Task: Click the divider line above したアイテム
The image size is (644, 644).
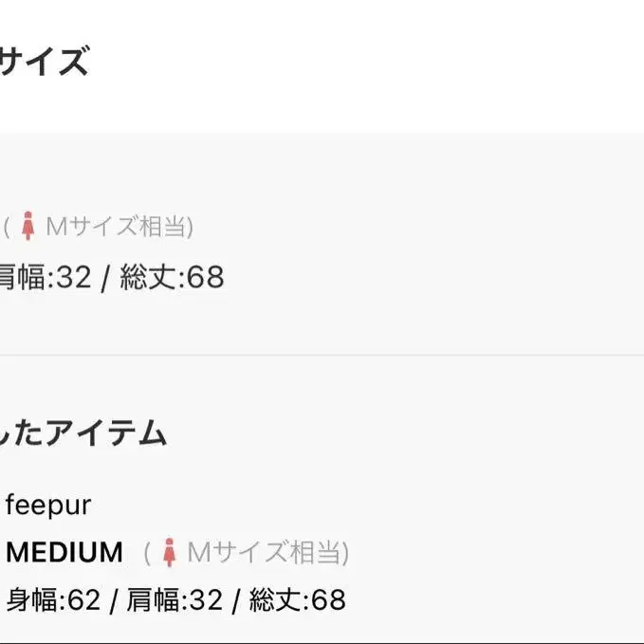Action: [x=322, y=355]
